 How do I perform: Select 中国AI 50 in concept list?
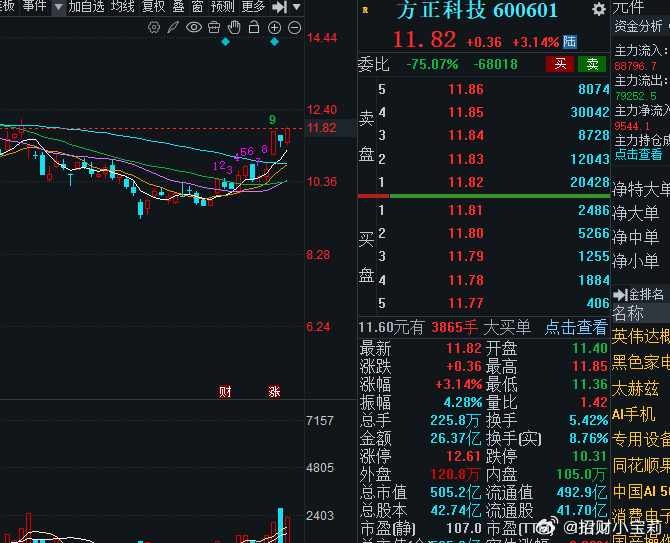tap(641, 491)
